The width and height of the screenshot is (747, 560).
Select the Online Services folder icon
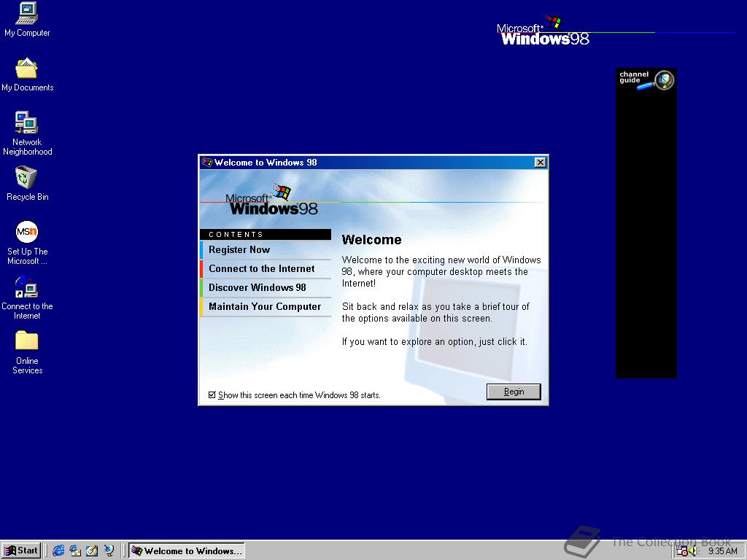pos(27,352)
